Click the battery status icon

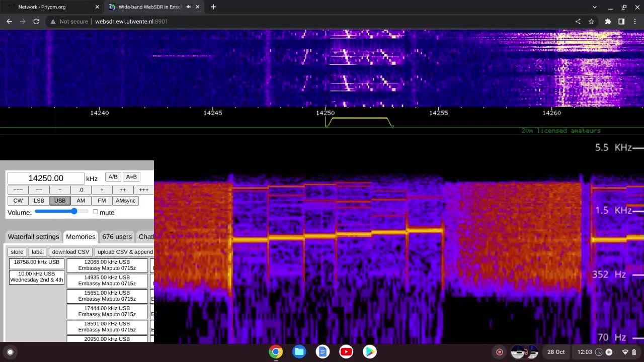pyautogui.click(x=634, y=352)
